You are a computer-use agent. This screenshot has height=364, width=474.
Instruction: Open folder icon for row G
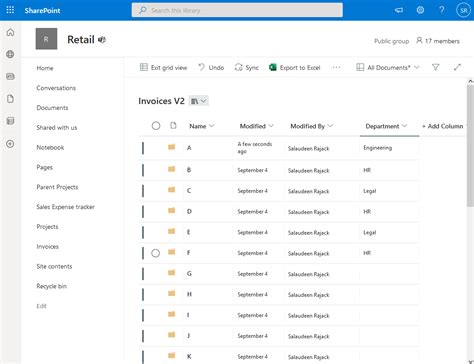click(171, 273)
